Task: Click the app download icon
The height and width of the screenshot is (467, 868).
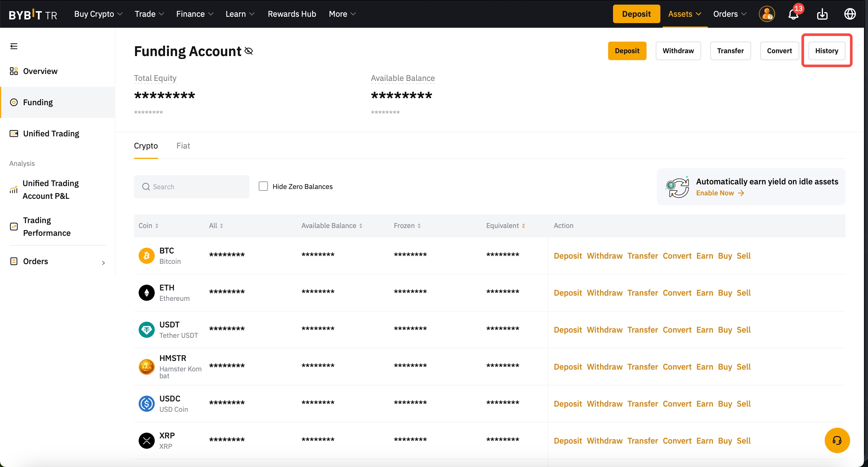Action: tap(822, 14)
